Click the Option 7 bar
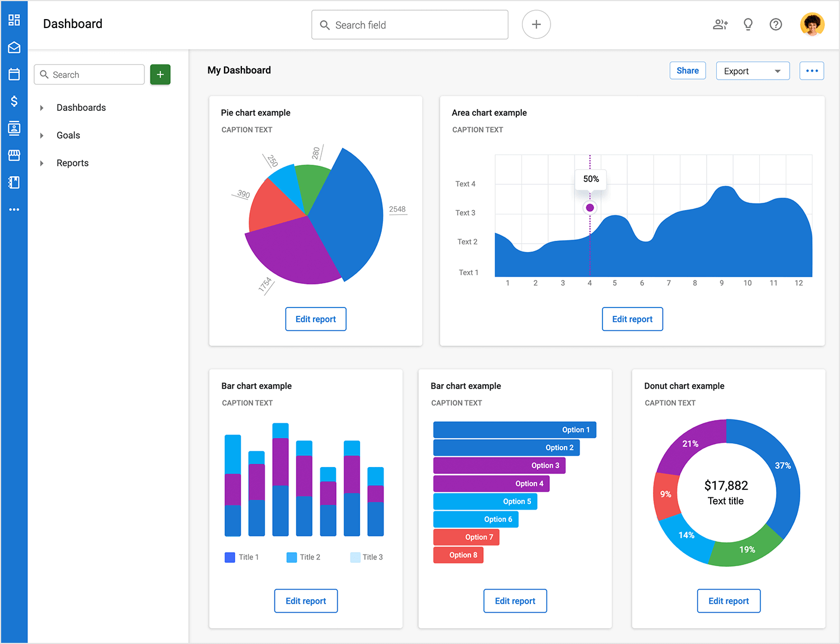840x644 pixels. point(466,537)
